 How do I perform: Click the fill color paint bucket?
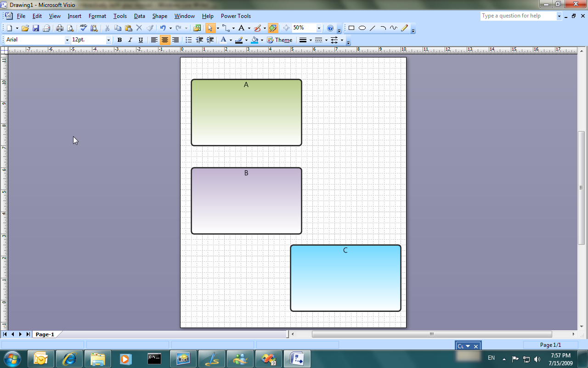point(254,40)
